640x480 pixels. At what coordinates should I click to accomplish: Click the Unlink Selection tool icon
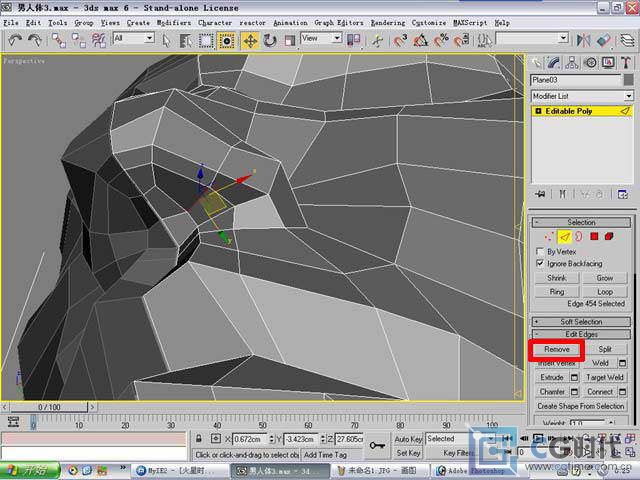[78, 40]
